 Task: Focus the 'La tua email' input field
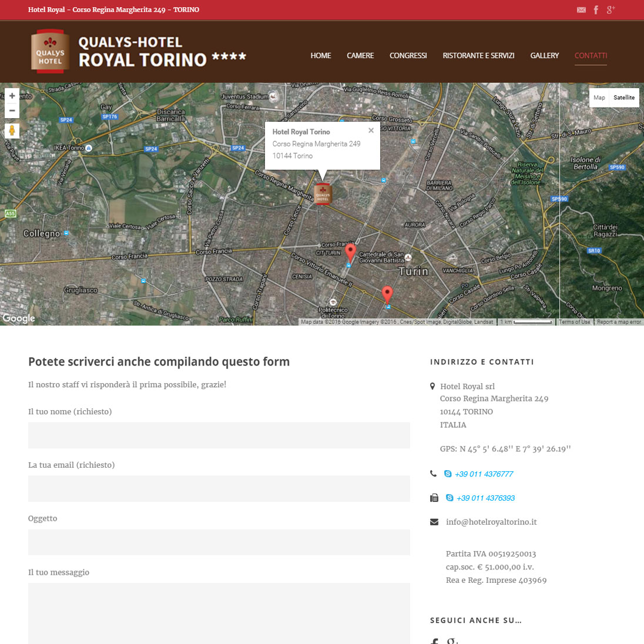(219, 489)
